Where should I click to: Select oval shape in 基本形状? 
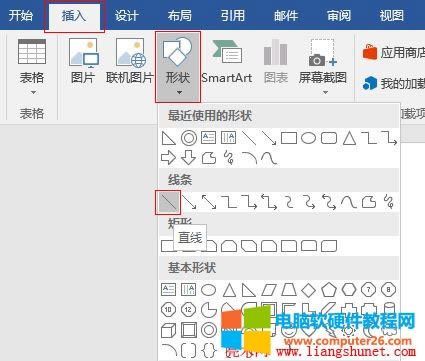(x=209, y=290)
